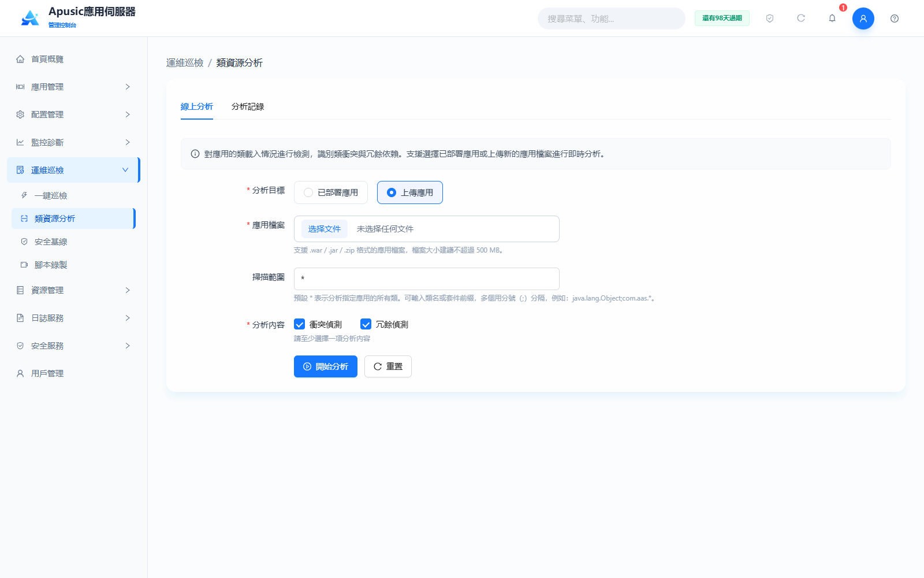Switch to the 分析記錄 tab

pyautogui.click(x=248, y=106)
